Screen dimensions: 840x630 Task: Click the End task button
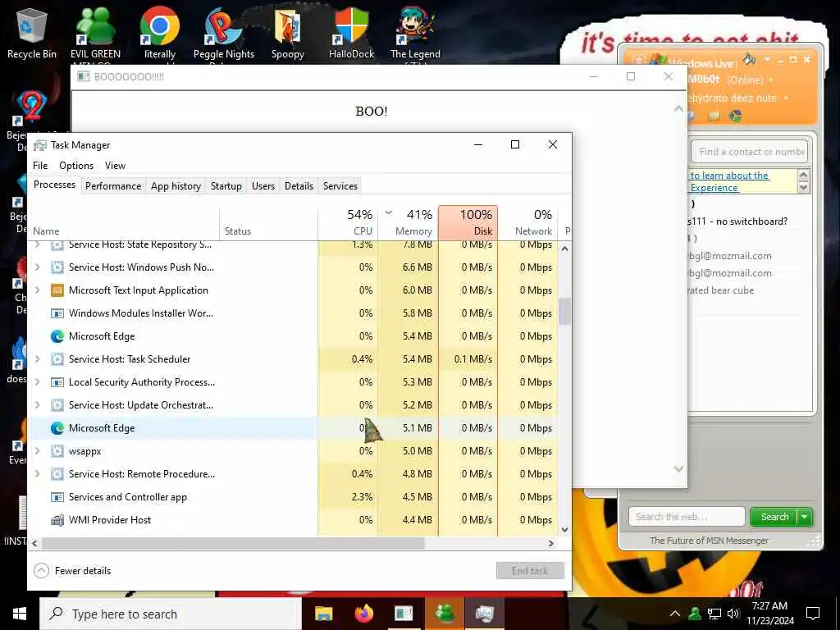[530, 571]
